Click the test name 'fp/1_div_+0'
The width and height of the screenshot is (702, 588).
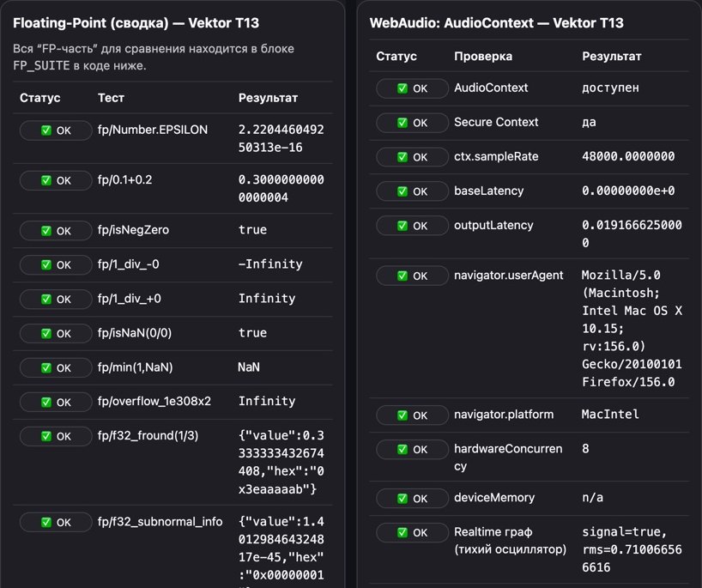pyautogui.click(x=130, y=299)
